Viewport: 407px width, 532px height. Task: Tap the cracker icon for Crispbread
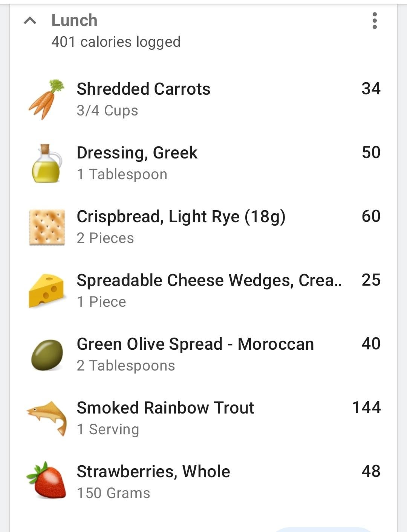coord(47,228)
